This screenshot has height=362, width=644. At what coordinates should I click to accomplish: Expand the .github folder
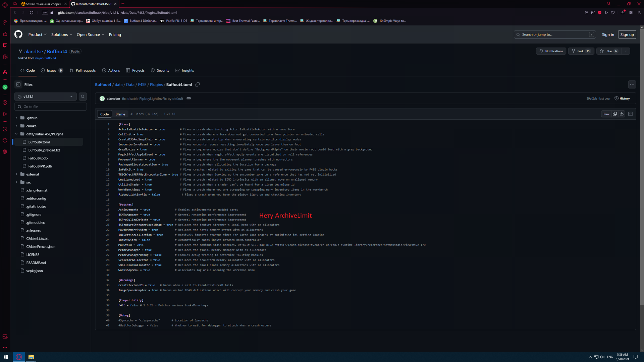[16, 118]
